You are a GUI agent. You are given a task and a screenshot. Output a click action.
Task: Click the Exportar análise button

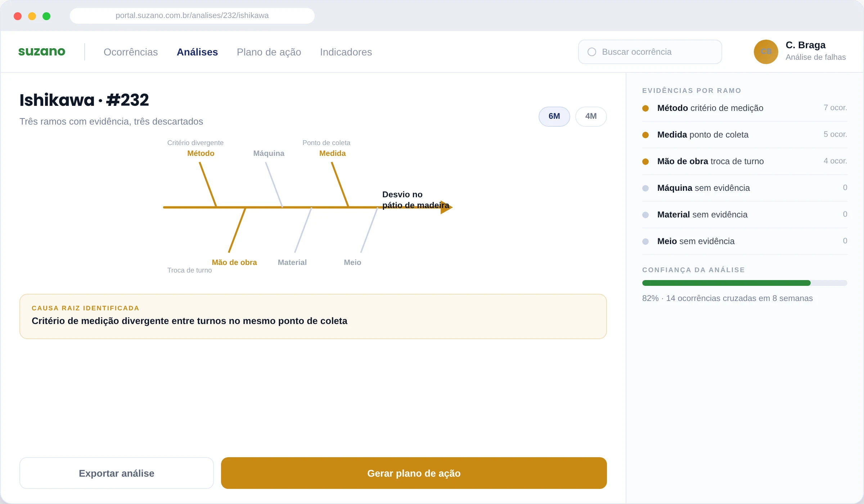[117, 473]
